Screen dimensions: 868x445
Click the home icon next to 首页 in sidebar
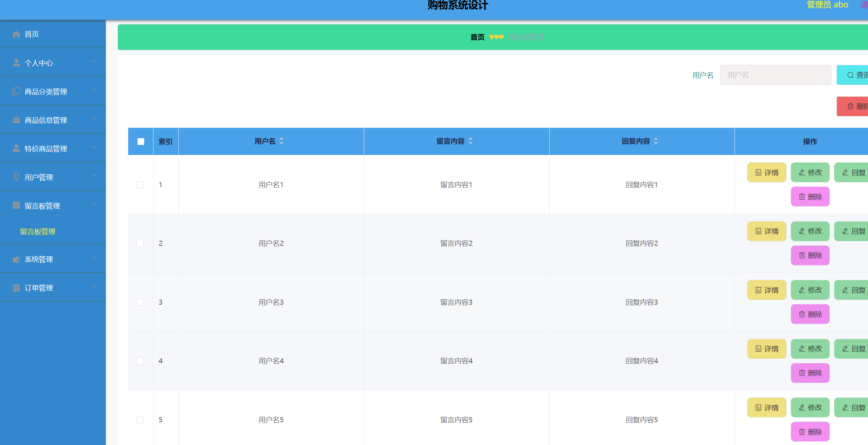[x=16, y=34]
